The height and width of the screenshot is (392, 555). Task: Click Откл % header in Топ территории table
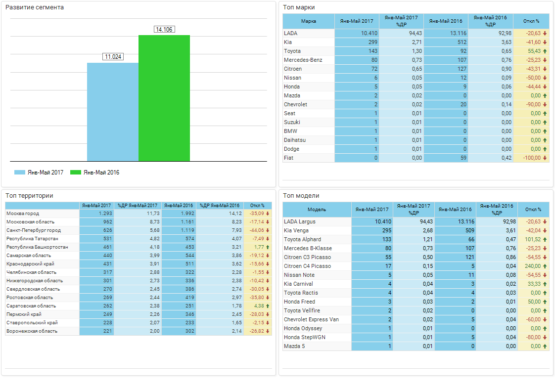pos(257,206)
